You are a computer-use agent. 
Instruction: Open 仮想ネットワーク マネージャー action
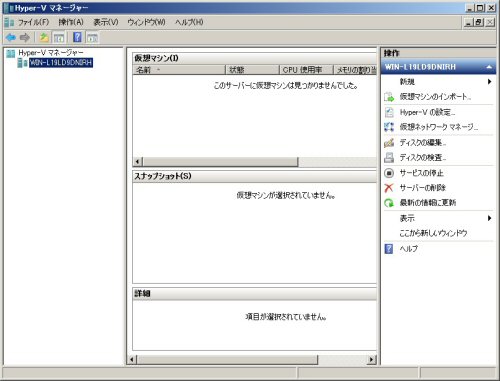(439, 127)
